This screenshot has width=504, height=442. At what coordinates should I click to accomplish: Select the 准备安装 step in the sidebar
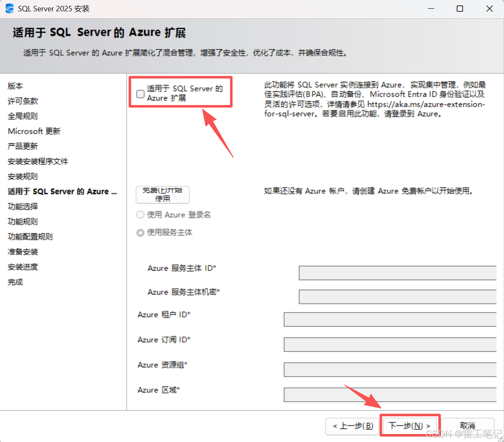[x=23, y=252]
